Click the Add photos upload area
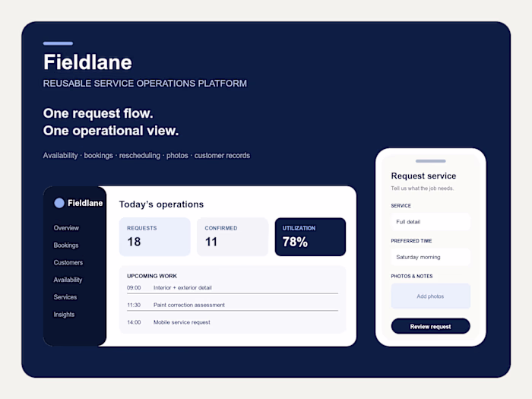 click(x=431, y=296)
